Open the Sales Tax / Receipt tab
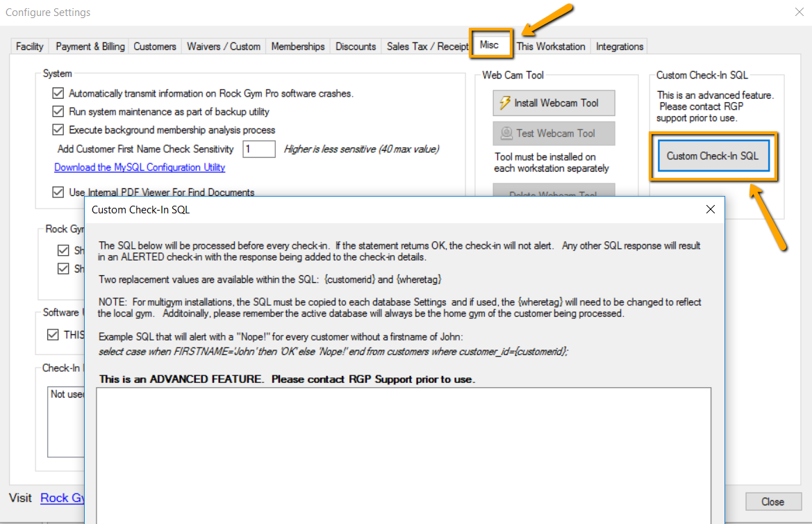The width and height of the screenshot is (812, 524). tap(428, 47)
